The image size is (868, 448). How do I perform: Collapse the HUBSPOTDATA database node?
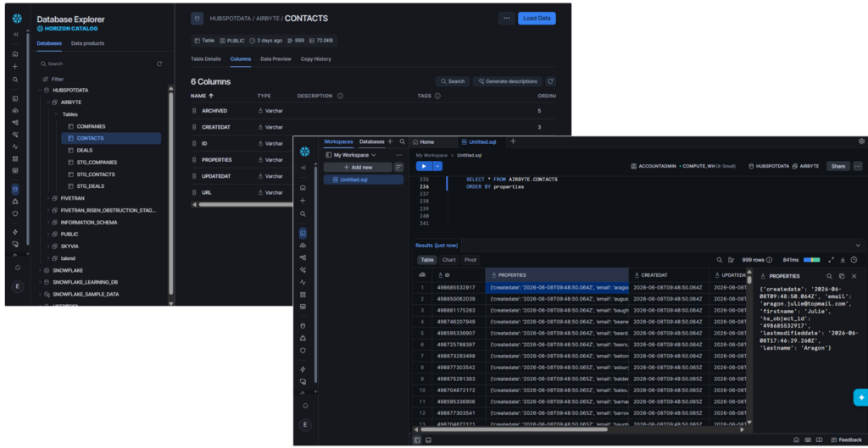(x=40, y=90)
